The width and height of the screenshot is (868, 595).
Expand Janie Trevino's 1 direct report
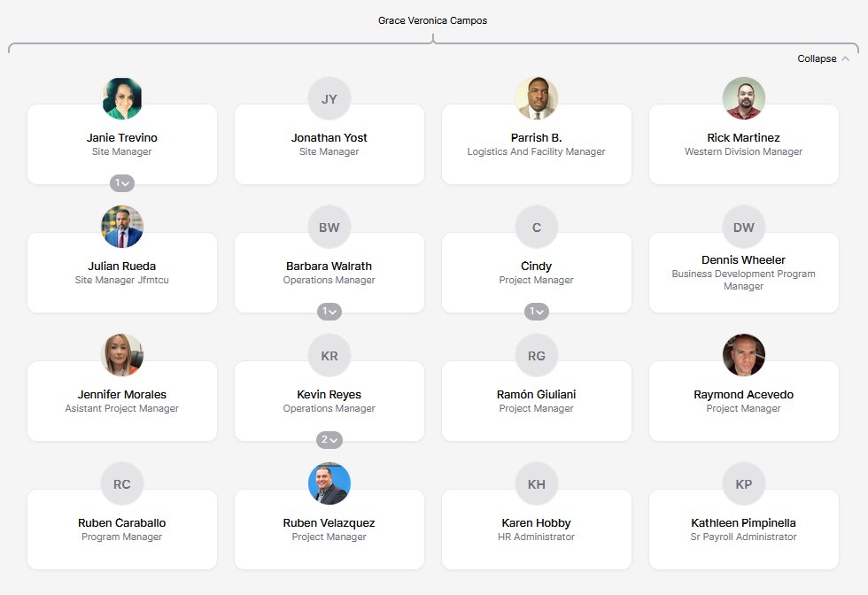122,183
